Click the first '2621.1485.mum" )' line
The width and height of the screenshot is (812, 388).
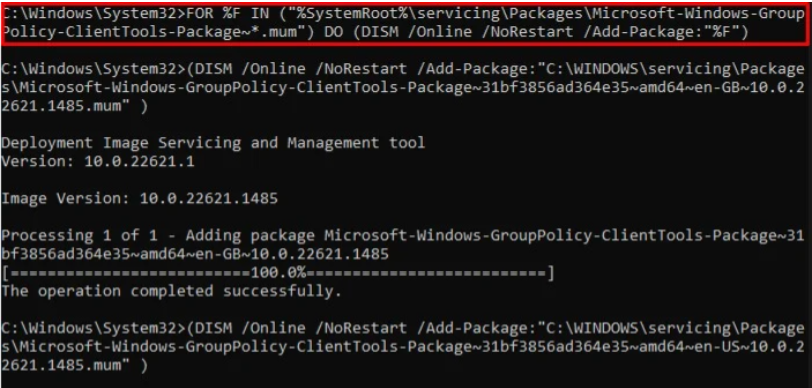point(75,106)
